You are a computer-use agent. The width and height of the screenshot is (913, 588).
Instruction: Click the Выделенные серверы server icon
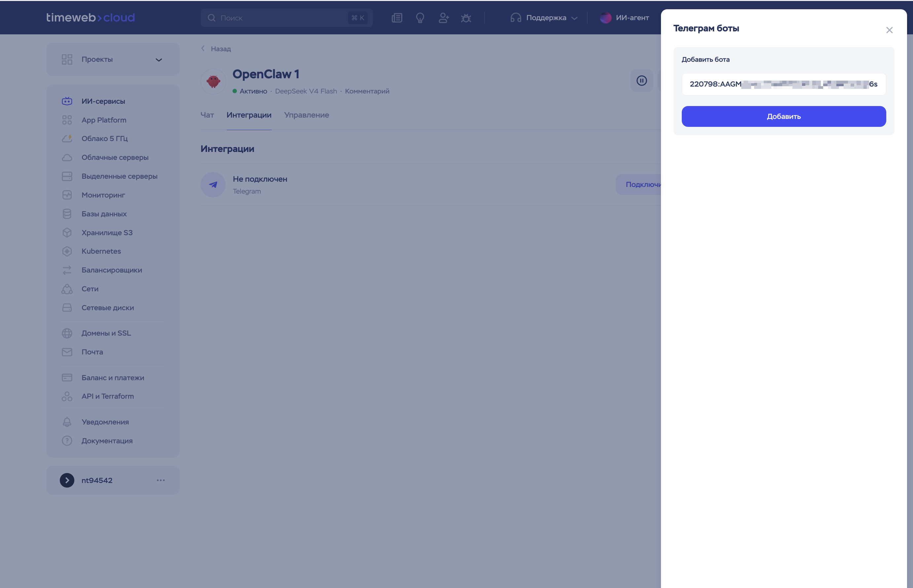(x=67, y=176)
